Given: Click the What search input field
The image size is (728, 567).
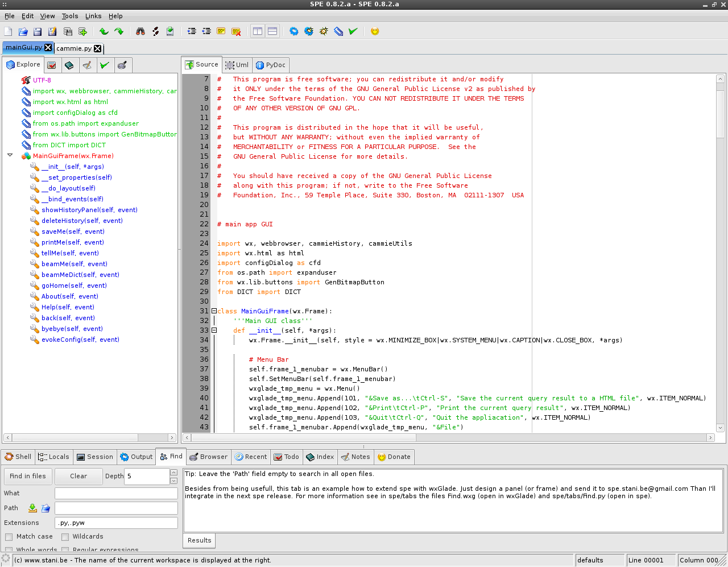Looking at the screenshot, I should 116,493.
